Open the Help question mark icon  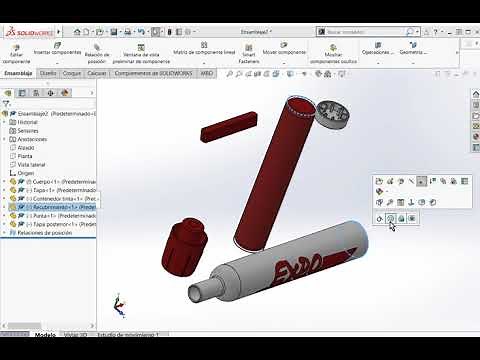pos(435,32)
